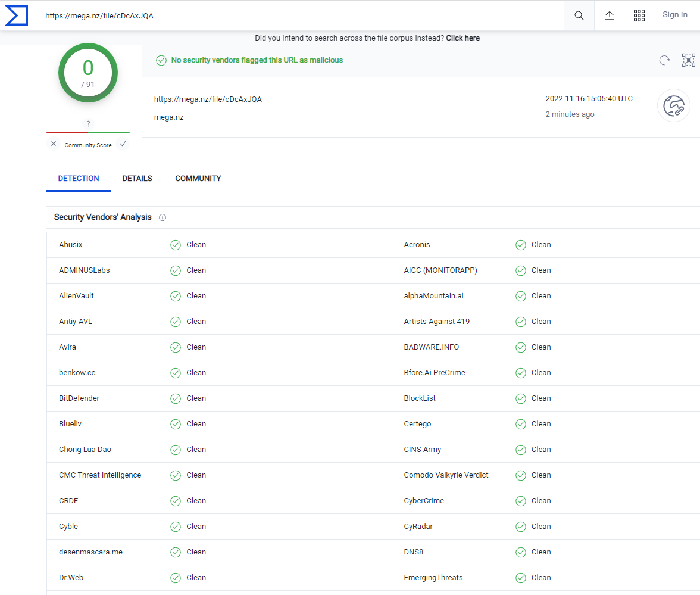Click the Blueliv vendor name
Viewport: 700px width, 595px height.
tap(70, 424)
